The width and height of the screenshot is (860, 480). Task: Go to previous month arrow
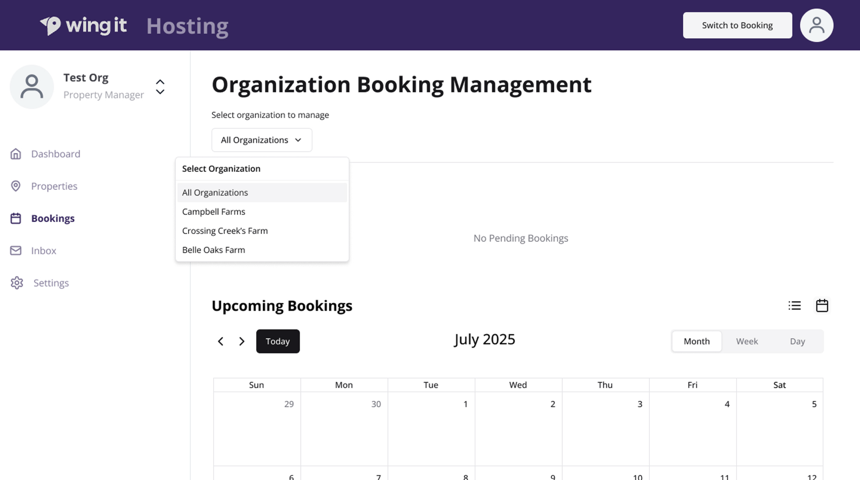220,341
